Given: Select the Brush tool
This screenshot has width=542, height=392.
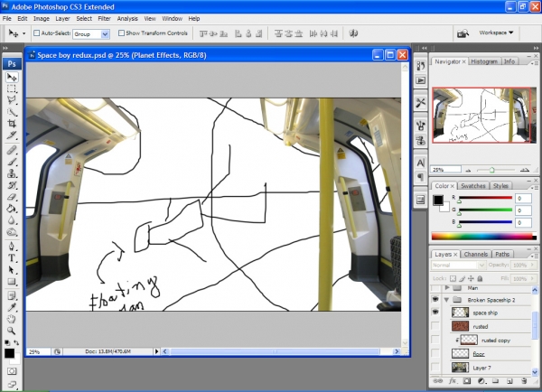Looking at the screenshot, I should point(12,162).
